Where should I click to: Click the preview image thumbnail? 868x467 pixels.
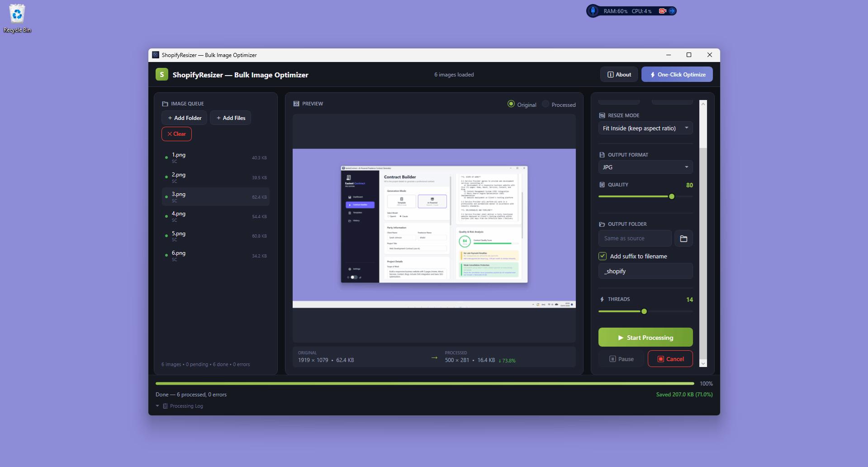[434, 228]
